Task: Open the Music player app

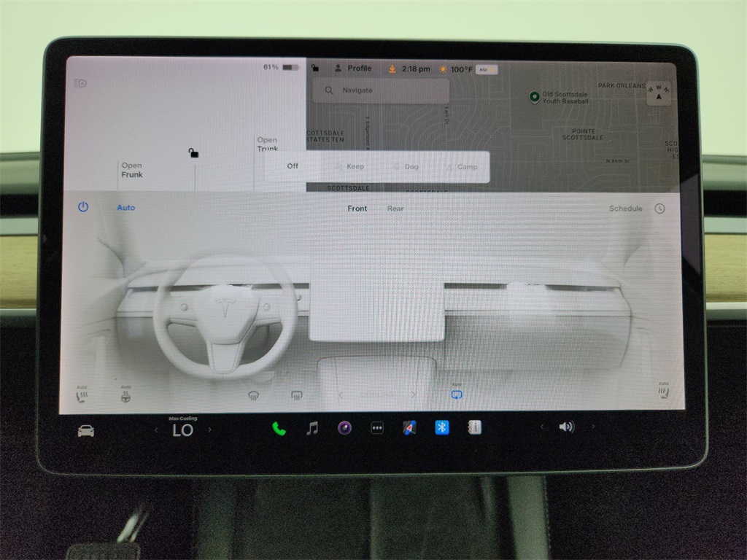Action: coord(312,428)
